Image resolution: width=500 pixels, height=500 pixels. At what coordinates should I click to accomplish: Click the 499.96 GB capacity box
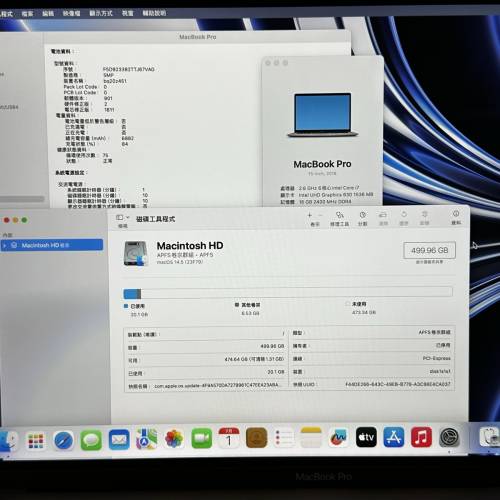[429, 250]
